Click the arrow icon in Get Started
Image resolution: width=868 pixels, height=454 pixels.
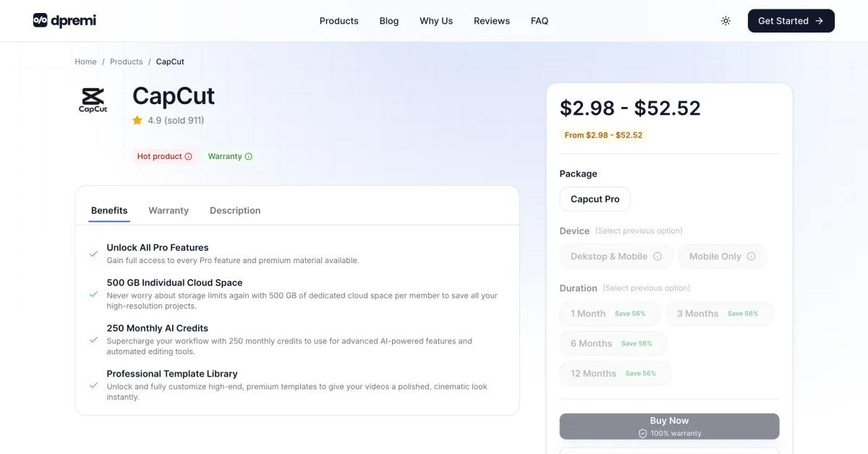coord(818,21)
